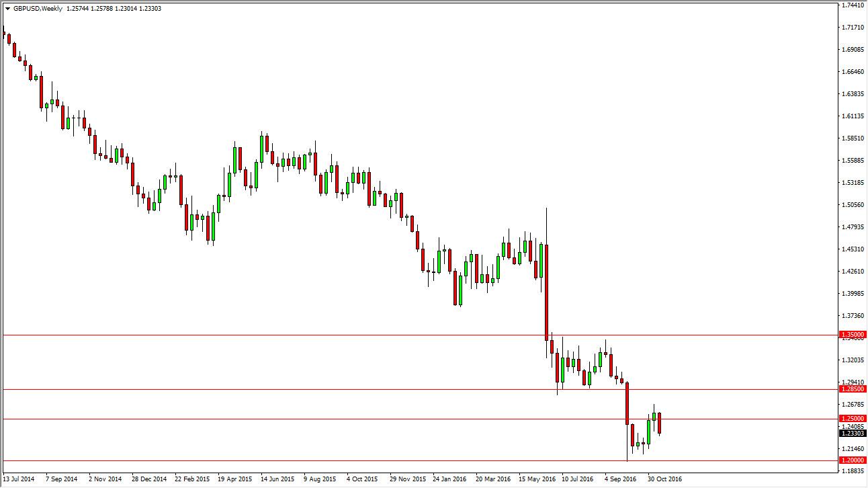Screen dimensions: 868x488
Task: Click the latest red weekly candle at chart's end
Action: tap(659, 423)
